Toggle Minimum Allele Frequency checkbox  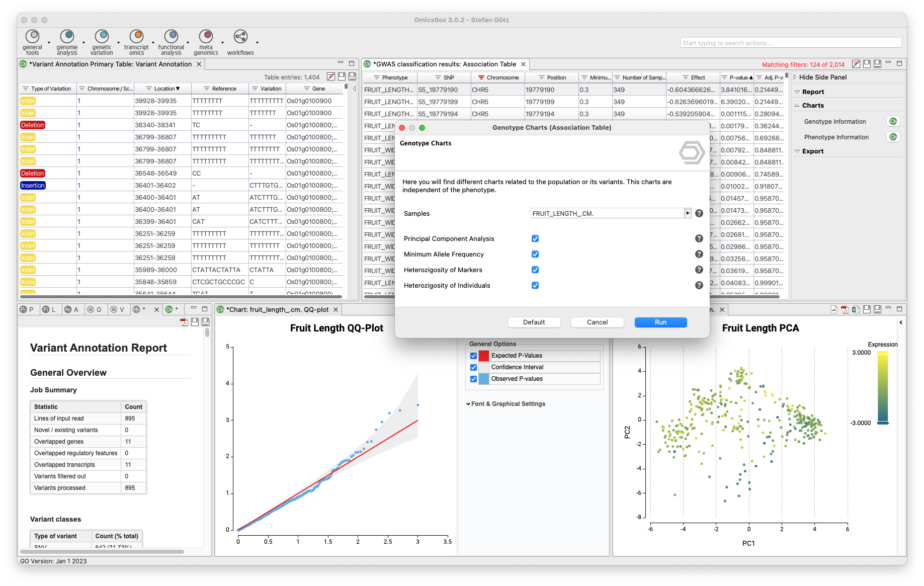tap(535, 255)
